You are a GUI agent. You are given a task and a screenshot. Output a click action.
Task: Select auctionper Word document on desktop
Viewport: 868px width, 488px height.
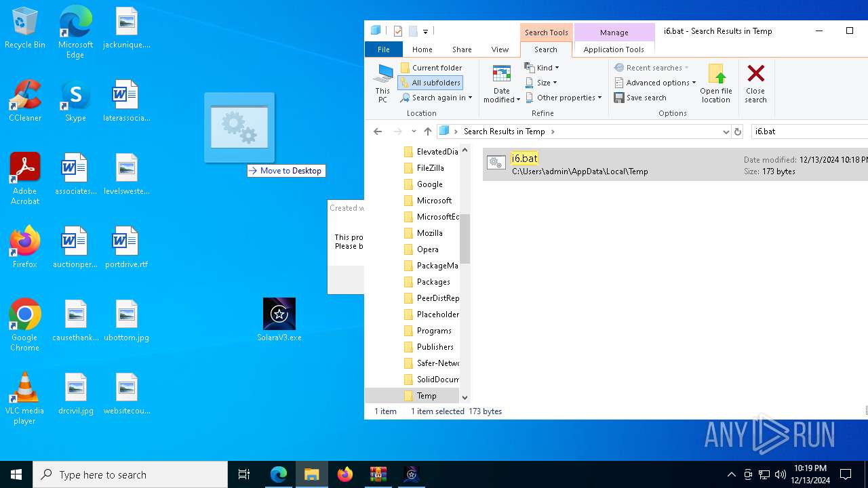[x=75, y=248]
